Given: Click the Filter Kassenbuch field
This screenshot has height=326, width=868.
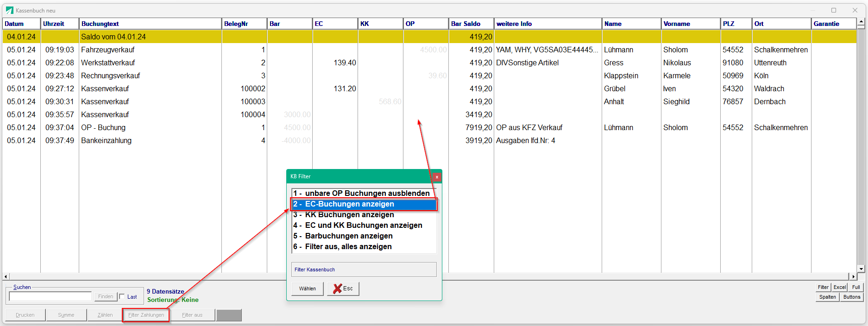Looking at the screenshot, I should click(x=364, y=270).
